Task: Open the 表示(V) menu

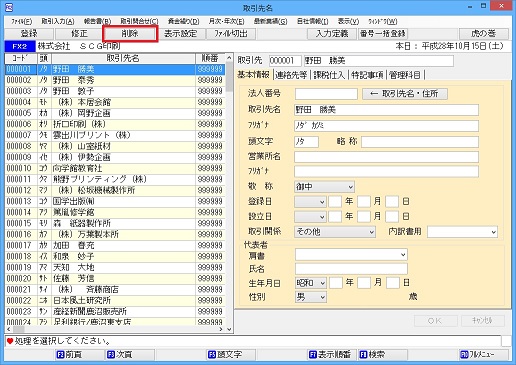Action: (x=348, y=21)
